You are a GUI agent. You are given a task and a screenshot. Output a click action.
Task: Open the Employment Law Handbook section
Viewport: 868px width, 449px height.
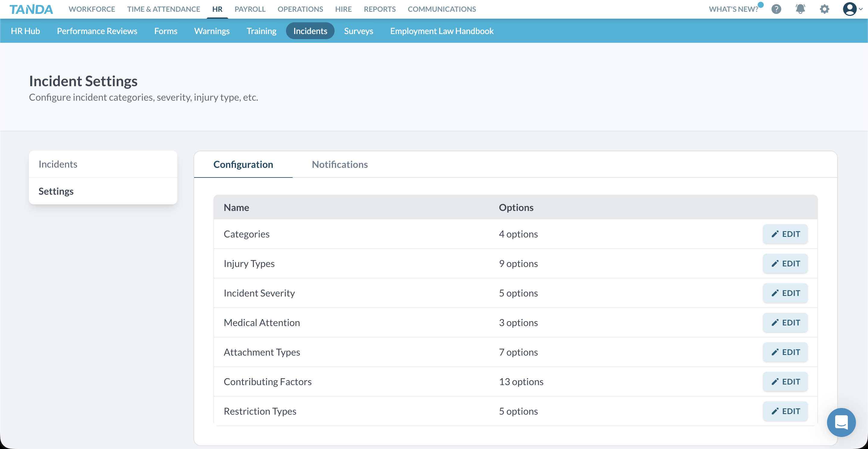[442, 31]
